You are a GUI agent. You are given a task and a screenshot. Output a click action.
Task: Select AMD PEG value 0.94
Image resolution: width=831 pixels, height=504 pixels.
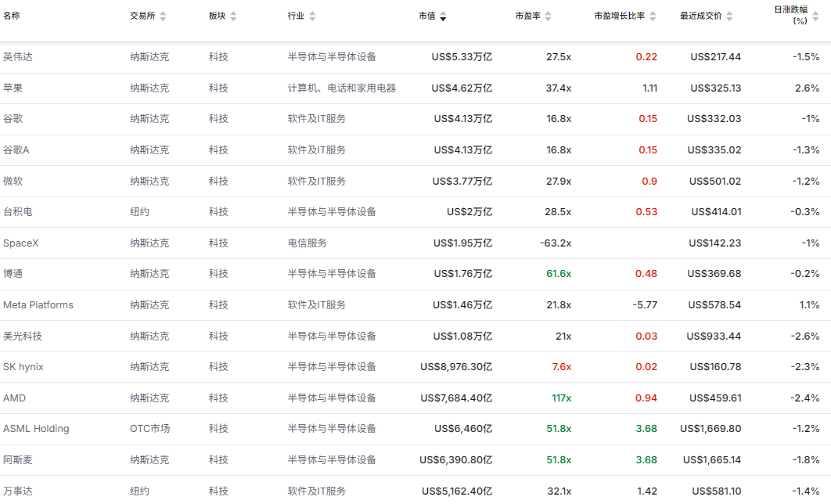point(646,398)
